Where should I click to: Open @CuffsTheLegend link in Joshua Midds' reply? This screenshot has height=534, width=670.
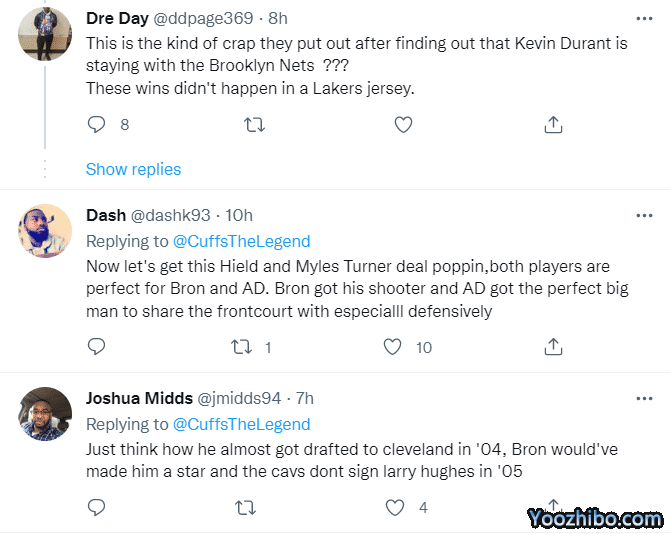pos(242,424)
